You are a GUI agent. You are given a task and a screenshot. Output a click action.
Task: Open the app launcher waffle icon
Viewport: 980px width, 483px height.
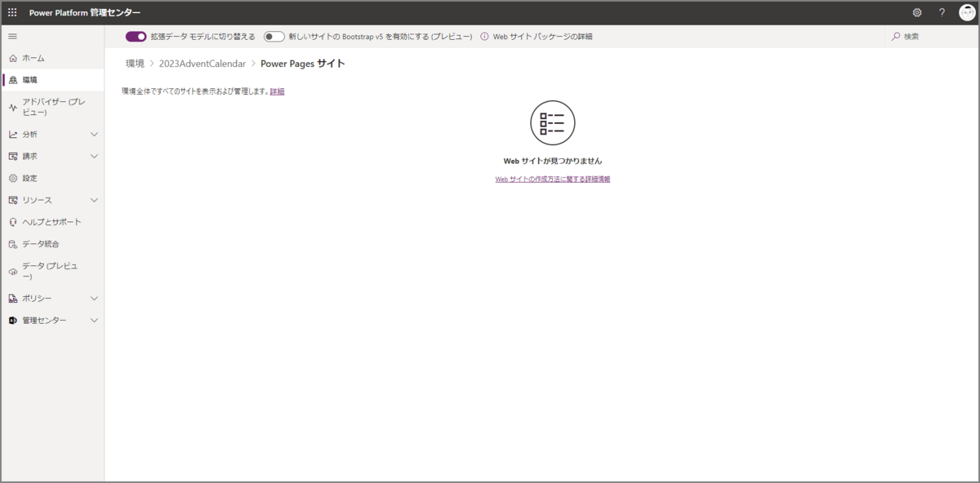pyautogui.click(x=12, y=12)
